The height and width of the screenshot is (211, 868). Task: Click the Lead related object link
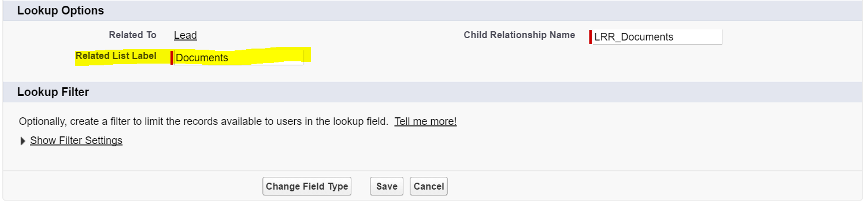click(186, 35)
